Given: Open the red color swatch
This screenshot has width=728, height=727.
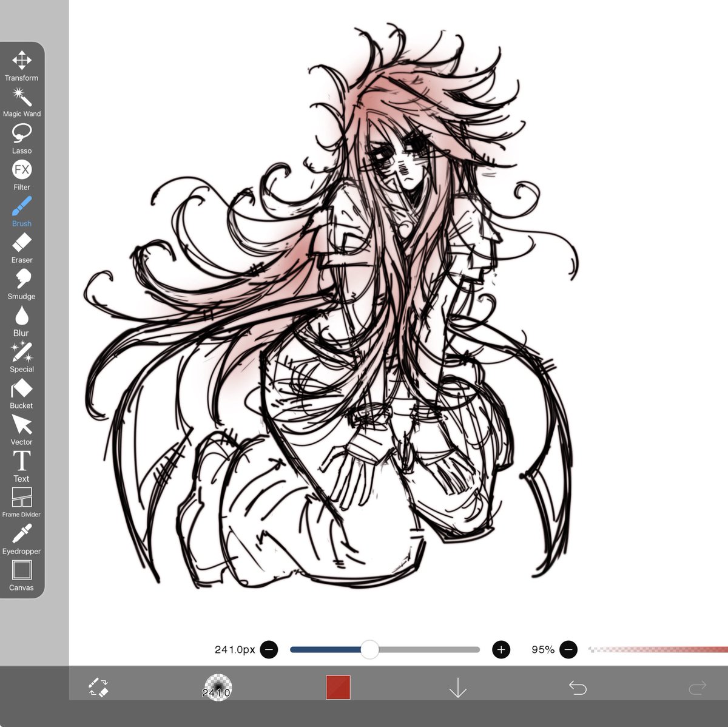Looking at the screenshot, I should (x=338, y=687).
